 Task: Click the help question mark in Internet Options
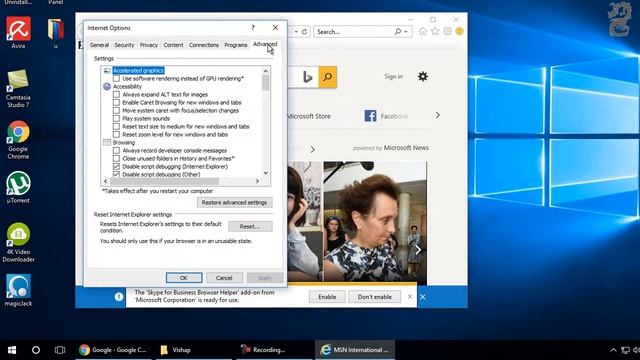[x=253, y=28]
